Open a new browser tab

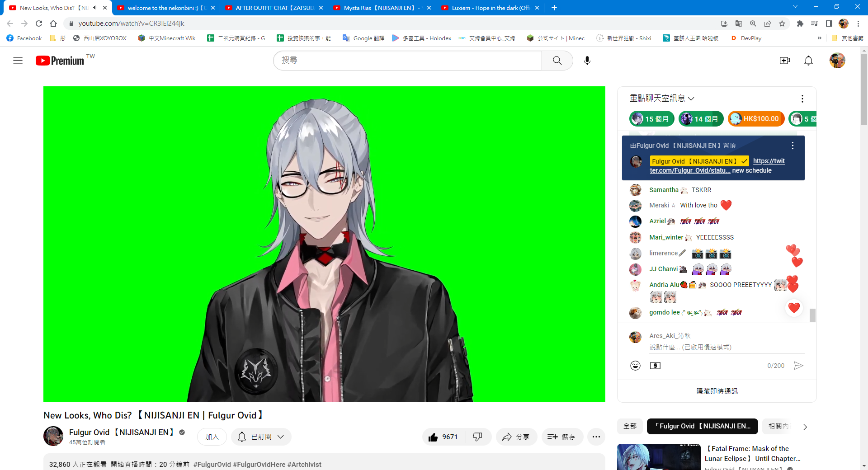554,8
